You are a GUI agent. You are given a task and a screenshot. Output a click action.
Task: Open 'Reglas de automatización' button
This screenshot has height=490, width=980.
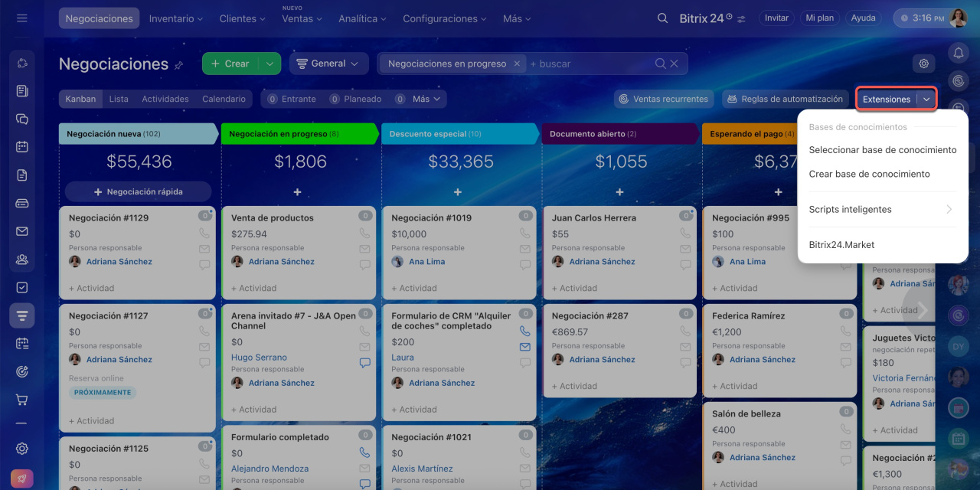click(x=786, y=99)
